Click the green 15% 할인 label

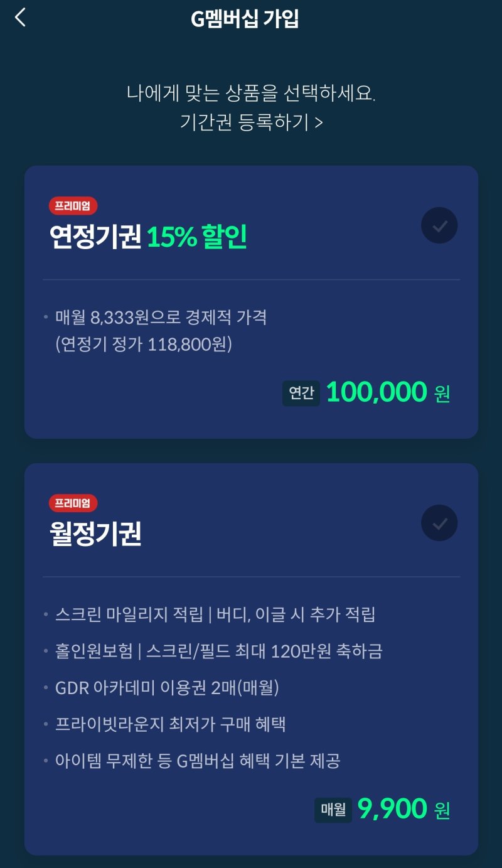pyautogui.click(x=197, y=237)
